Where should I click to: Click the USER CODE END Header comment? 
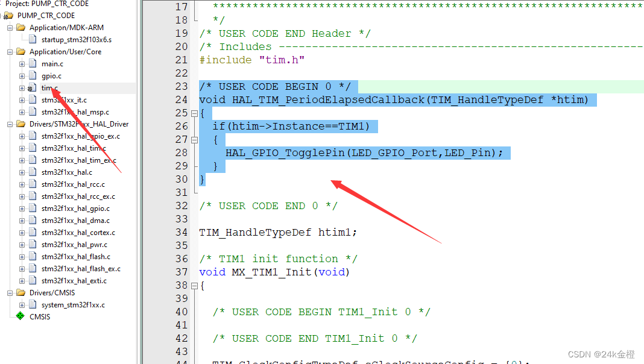click(285, 33)
